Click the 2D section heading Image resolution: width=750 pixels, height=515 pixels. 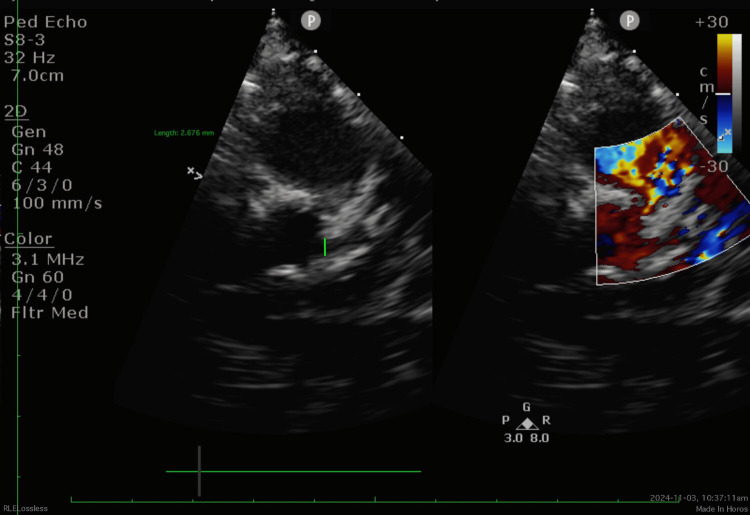(x=16, y=111)
